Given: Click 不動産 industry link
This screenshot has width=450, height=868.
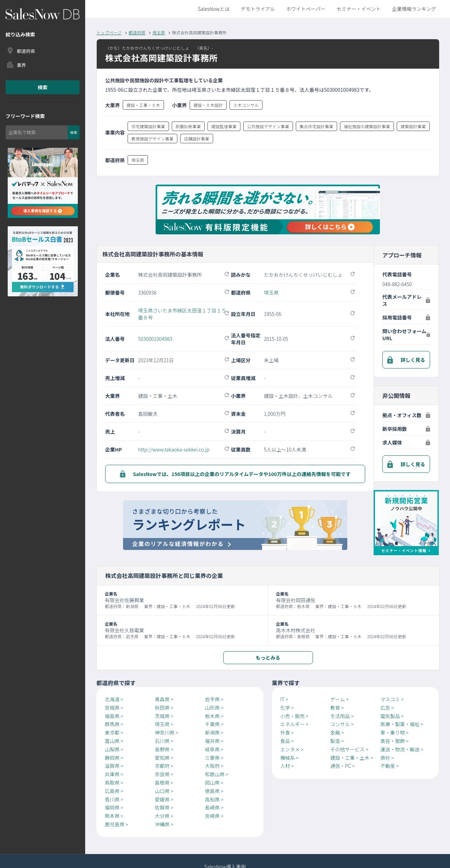Looking at the screenshot, I should [x=390, y=766].
